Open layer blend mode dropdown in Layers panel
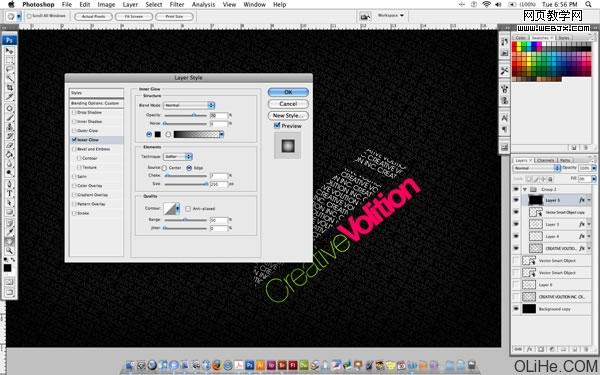 click(x=537, y=168)
